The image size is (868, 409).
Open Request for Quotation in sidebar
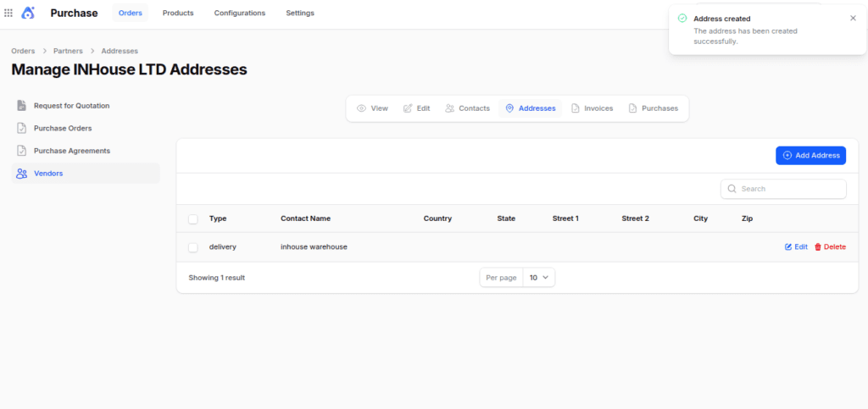point(86,106)
